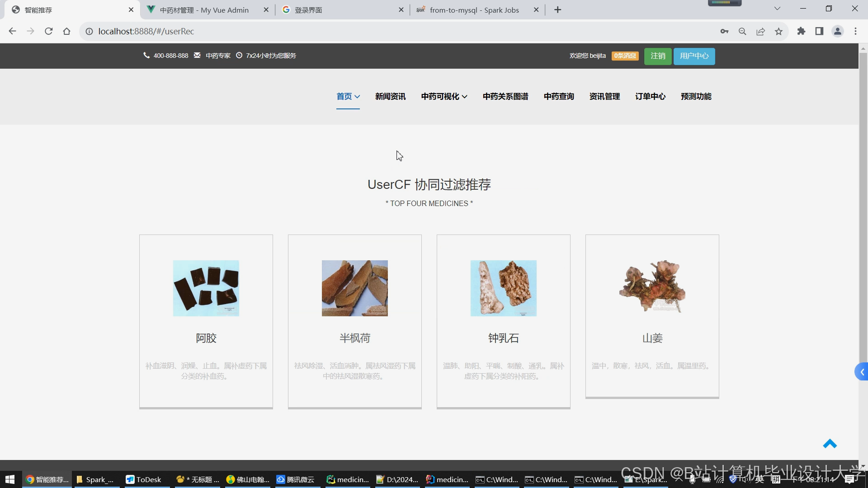
Task: Click the bookmark star in the address bar
Action: [778, 31]
